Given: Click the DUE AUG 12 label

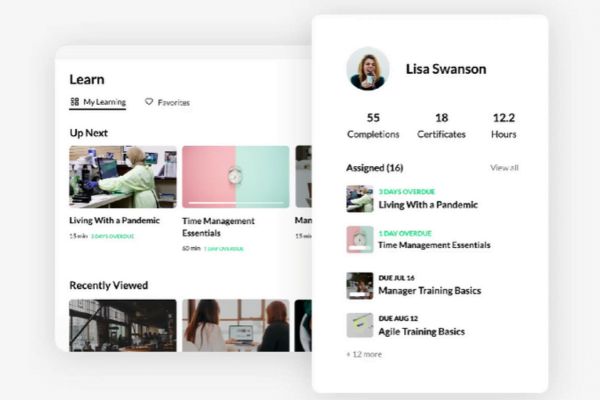Looking at the screenshot, I should click(398, 318).
